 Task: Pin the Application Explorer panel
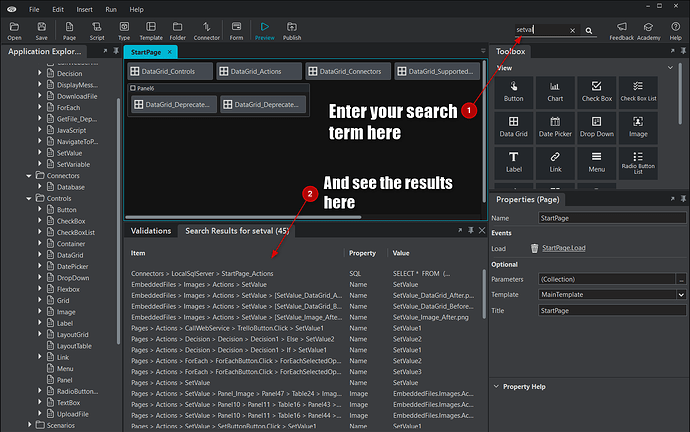[116, 51]
